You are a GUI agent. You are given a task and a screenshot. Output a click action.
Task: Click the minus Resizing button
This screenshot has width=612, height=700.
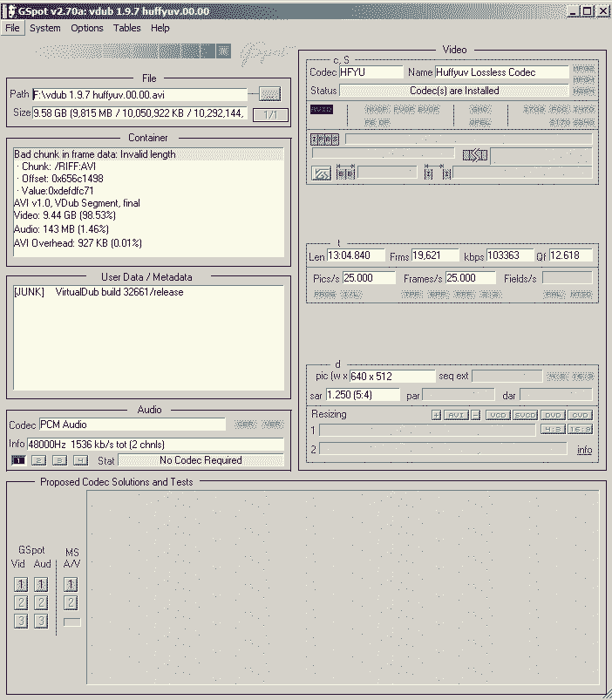476,415
